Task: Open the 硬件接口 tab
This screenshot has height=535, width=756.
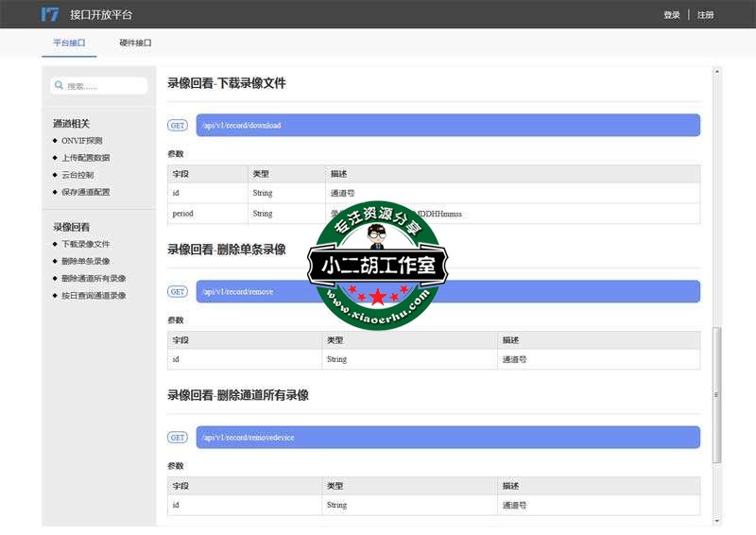Action: click(135, 43)
